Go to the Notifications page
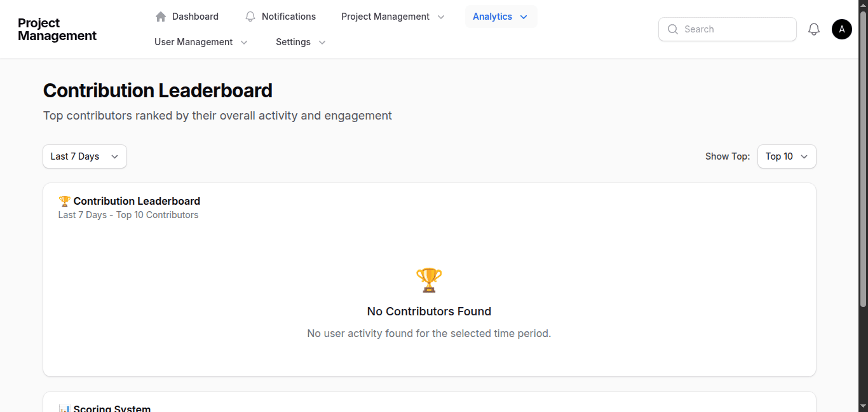Screen dimensions: 868x412 [289, 16]
